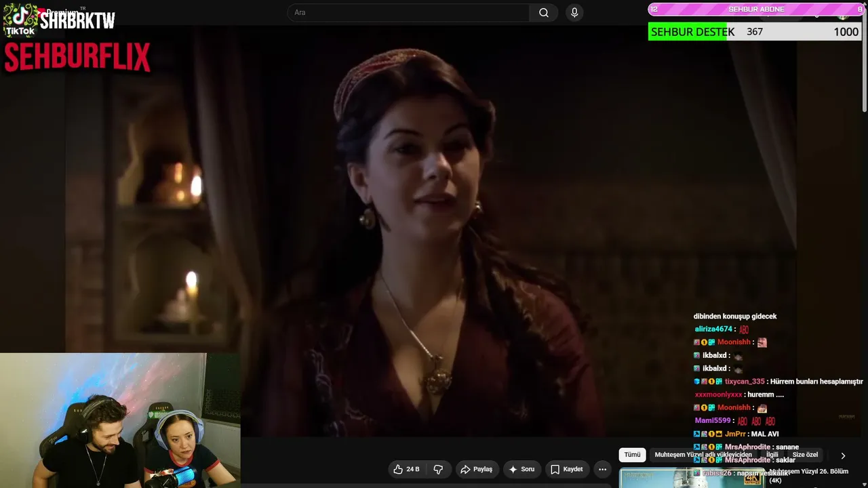Click the magnifier search button

(x=544, y=12)
